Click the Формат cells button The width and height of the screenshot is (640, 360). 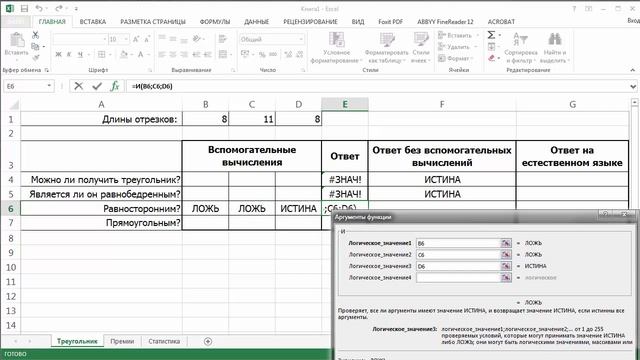(x=456, y=58)
